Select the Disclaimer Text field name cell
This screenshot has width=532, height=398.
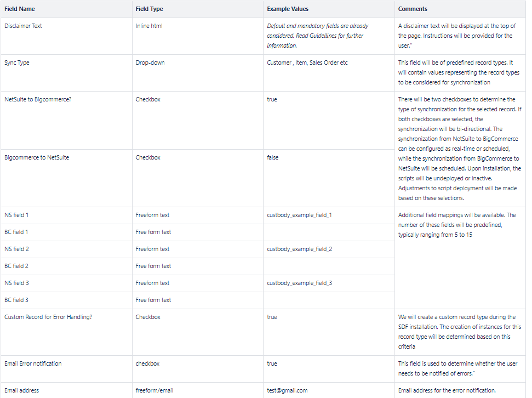(x=23, y=26)
